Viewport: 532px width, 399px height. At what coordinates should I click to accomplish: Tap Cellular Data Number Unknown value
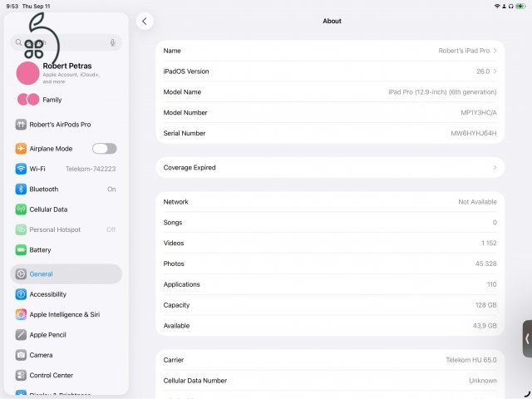(x=483, y=381)
